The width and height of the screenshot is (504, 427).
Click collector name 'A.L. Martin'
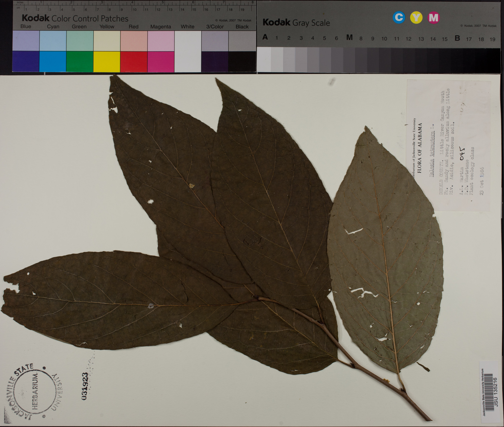(x=461, y=181)
